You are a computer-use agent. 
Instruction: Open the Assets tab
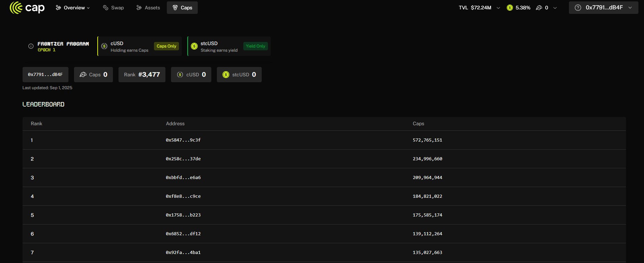(x=148, y=8)
